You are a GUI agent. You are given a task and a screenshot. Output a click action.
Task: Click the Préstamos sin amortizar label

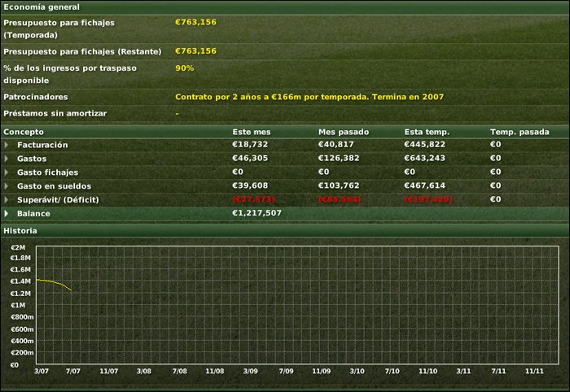[55, 113]
